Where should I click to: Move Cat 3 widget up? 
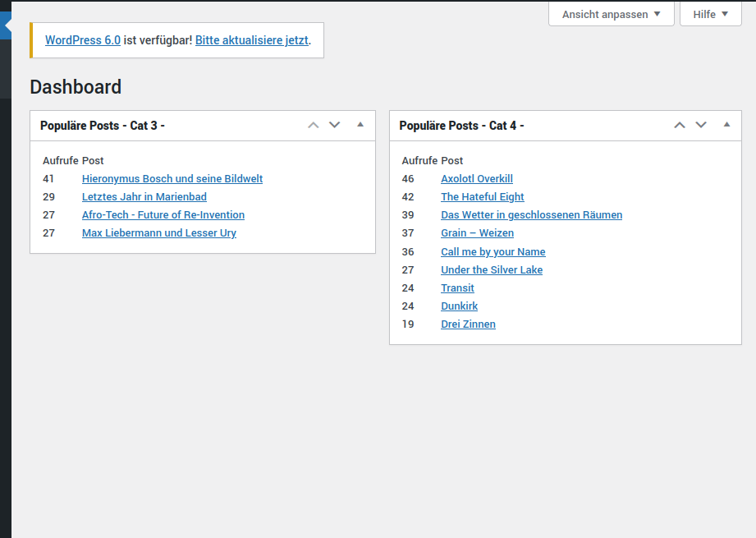click(x=314, y=125)
